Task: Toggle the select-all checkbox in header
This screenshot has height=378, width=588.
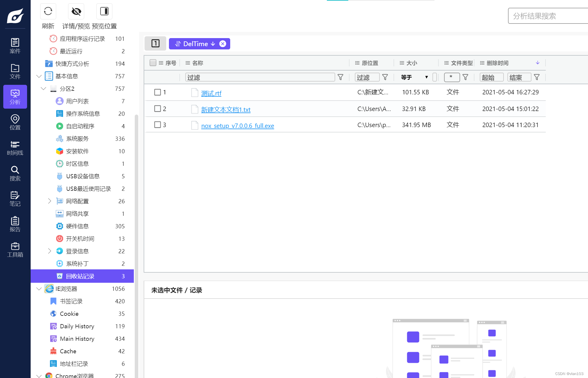Action: click(x=153, y=63)
